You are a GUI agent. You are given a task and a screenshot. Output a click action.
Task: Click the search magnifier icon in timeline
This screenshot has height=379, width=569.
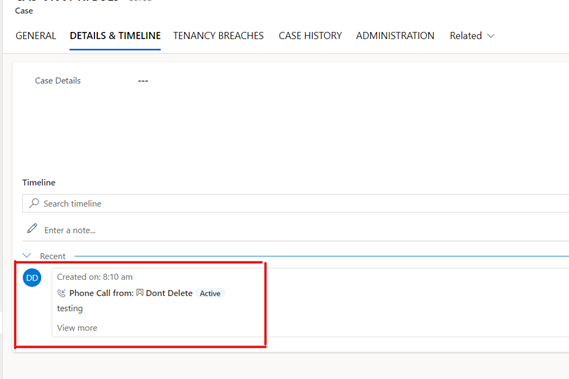pyautogui.click(x=34, y=203)
